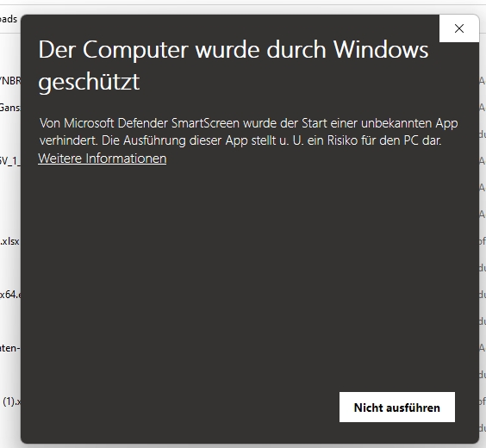Screen dimensions: 486x448
Task: Dismiss the SmartScreen dialog with the X
Action: coord(459,28)
